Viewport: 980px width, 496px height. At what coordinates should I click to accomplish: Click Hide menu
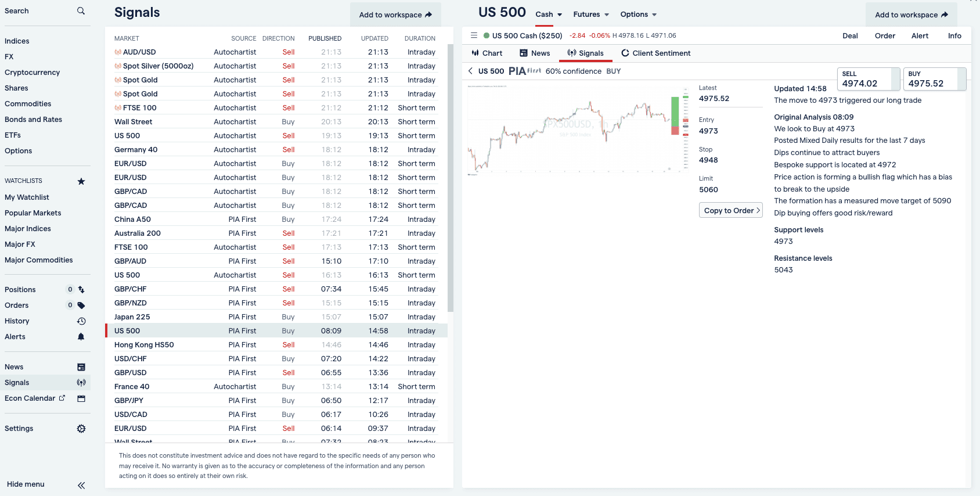[26, 484]
